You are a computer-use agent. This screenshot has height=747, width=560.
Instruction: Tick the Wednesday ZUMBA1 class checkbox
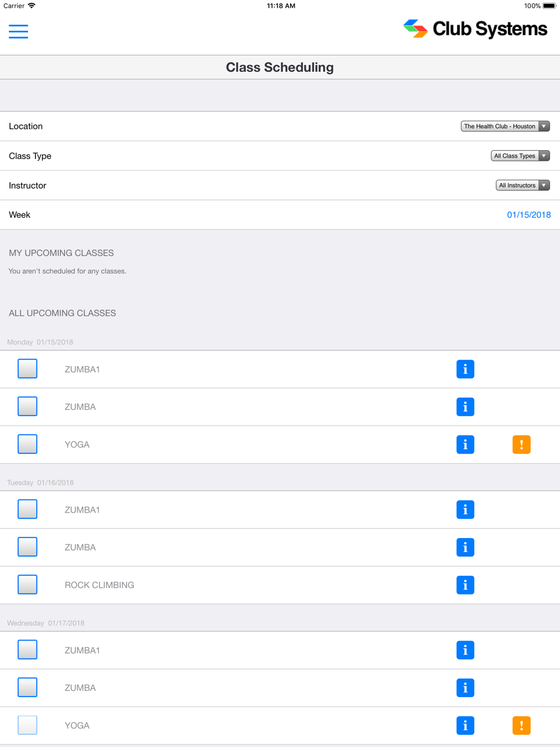(27, 650)
